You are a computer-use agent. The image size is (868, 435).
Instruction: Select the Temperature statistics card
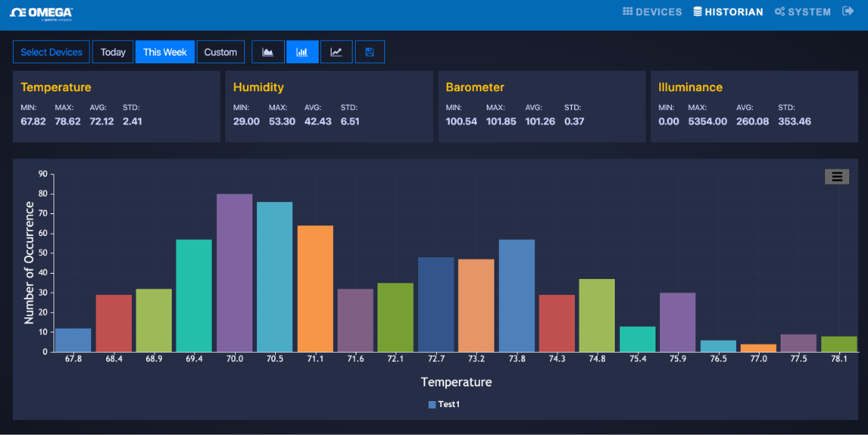tap(116, 106)
